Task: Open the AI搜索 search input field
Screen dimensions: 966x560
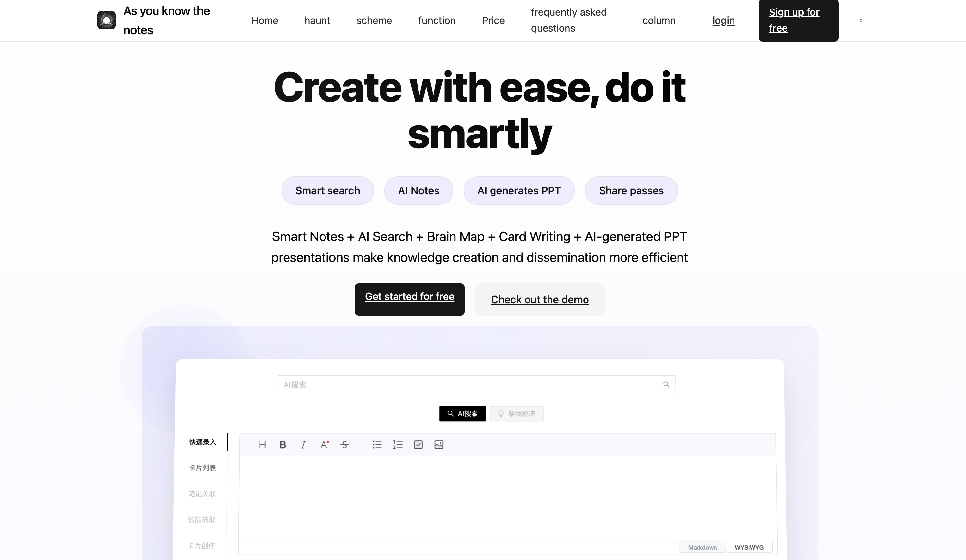Action: click(476, 385)
